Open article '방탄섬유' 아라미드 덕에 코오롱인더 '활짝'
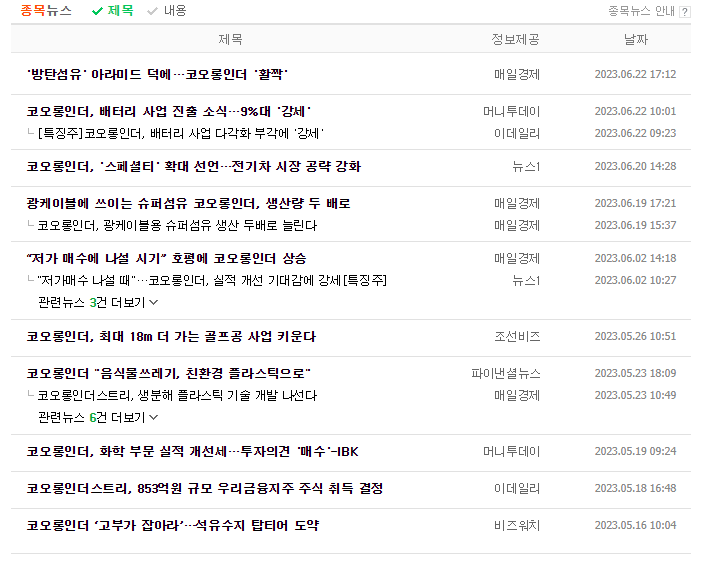Image resolution: width=707 pixels, height=562 pixels. tap(157, 74)
